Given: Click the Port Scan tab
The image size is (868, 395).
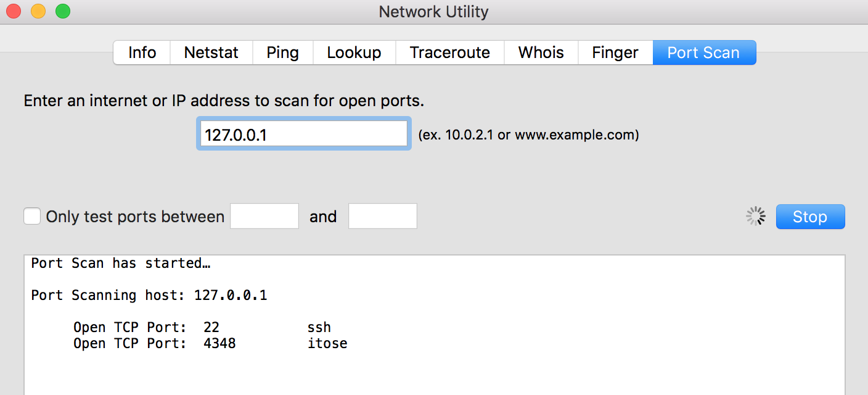Looking at the screenshot, I should click(x=703, y=52).
